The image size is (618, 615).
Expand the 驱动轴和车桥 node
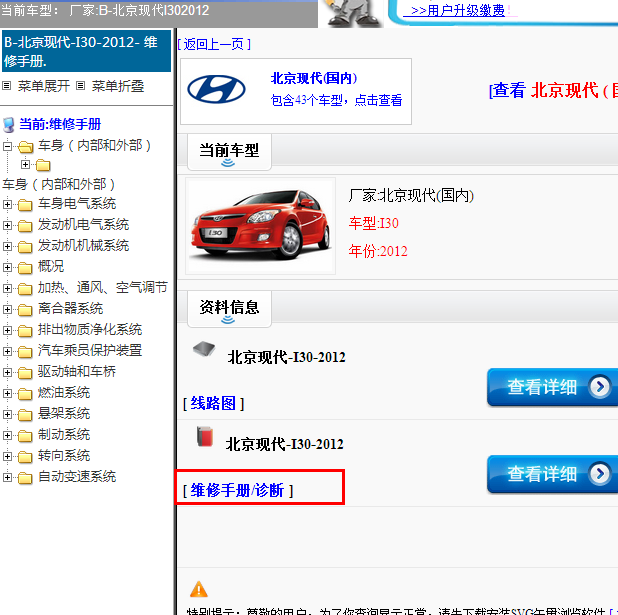click(x=7, y=372)
